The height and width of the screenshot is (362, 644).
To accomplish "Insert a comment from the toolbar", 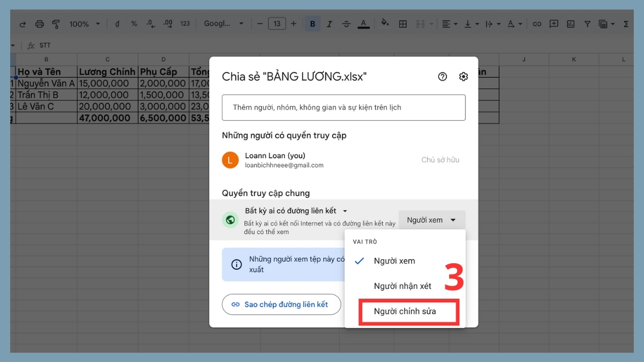I will tap(554, 23).
